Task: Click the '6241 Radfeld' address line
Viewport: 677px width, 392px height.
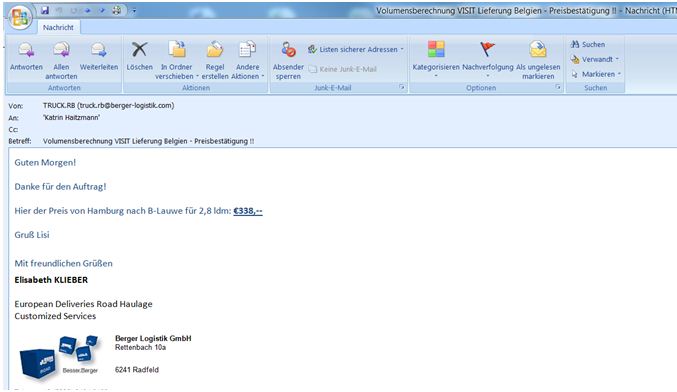Action: [137, 370]
